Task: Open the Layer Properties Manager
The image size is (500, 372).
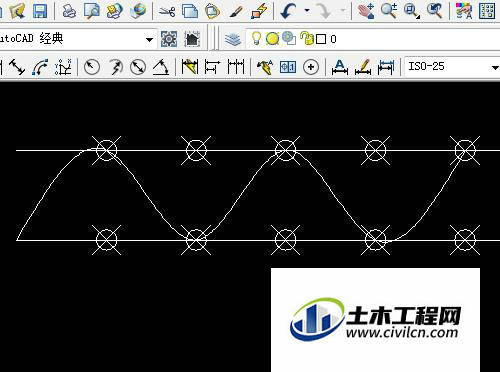Action: coord(233,39)
